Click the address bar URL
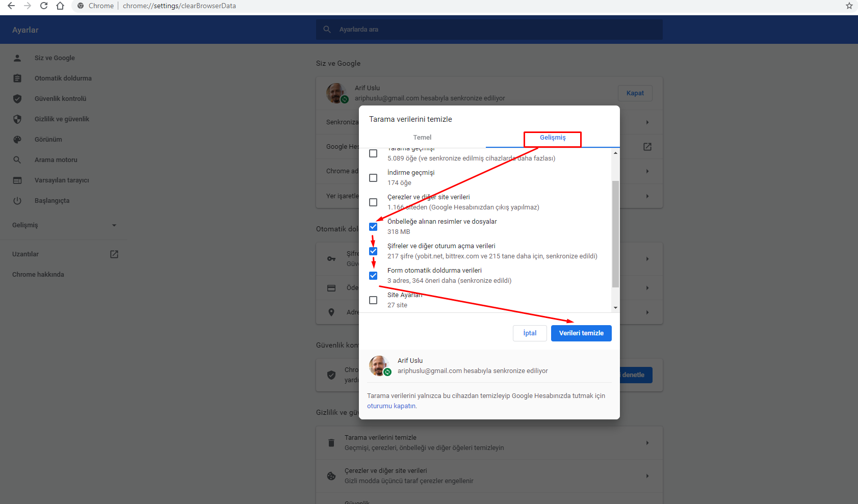The image size is (858, 504). coord(179,6)
